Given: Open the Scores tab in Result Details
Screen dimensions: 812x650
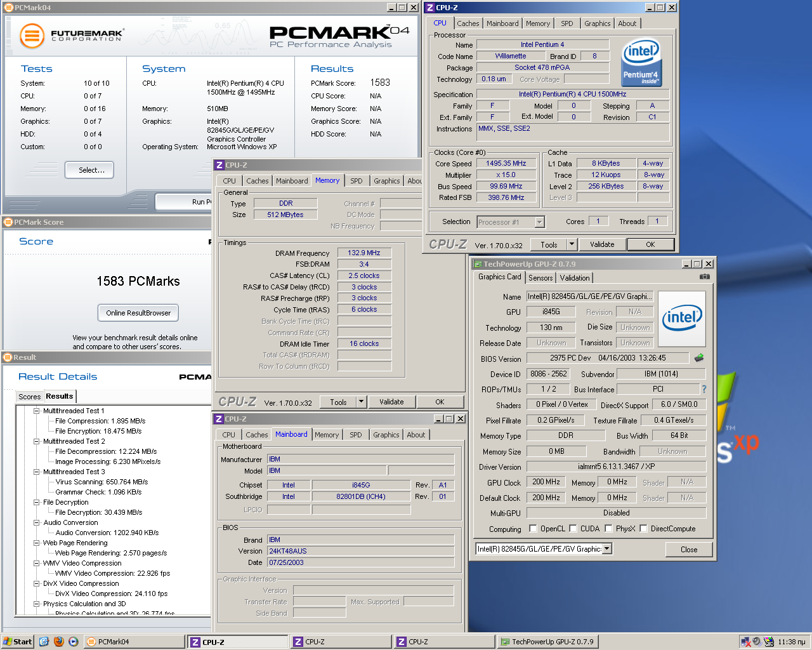Looking at the screenshot, I should pos(29,397).
